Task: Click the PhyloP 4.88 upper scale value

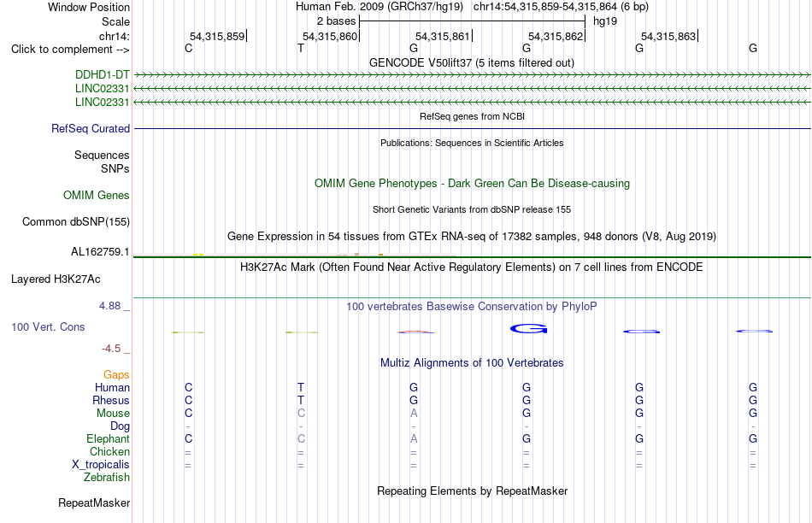Action: point(109,306)
